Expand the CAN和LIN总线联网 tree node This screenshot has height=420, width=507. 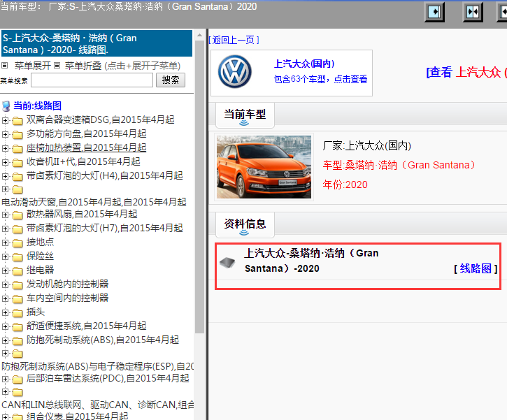(5, 392)
